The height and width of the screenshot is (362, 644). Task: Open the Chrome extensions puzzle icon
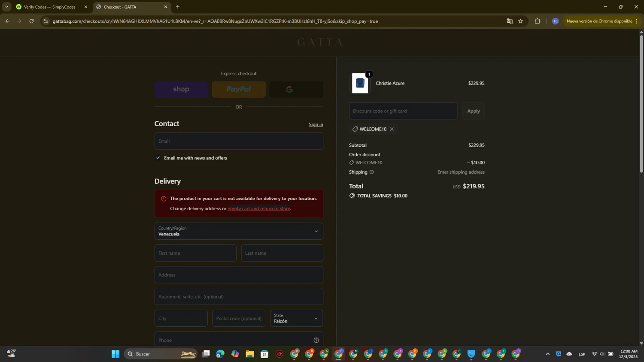click(538, 21)
